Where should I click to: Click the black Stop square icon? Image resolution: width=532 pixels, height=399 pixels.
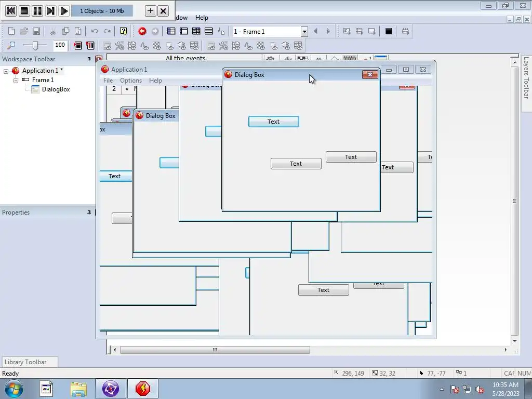pyautogui.click(x=389, y=32)
